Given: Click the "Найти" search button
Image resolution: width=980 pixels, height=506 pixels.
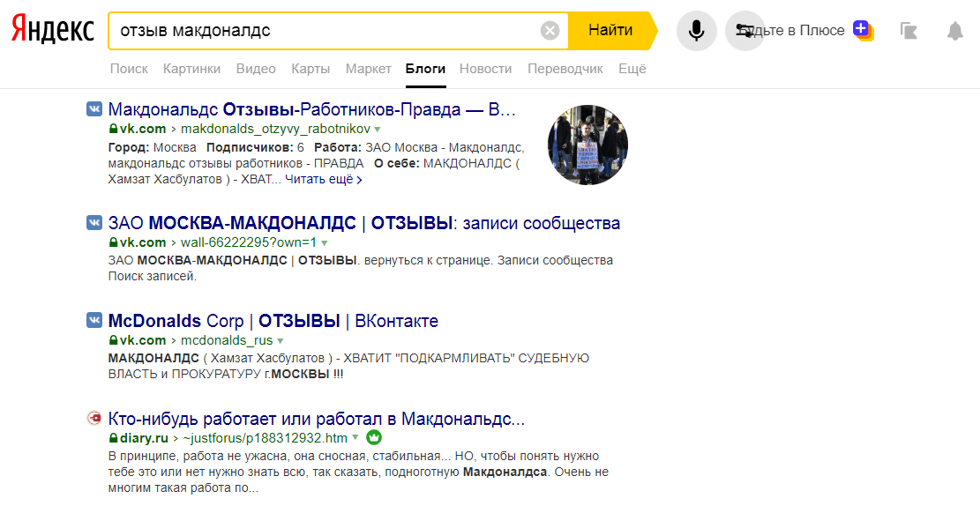Looking at the screenshot, I should [x=610, y=31].
